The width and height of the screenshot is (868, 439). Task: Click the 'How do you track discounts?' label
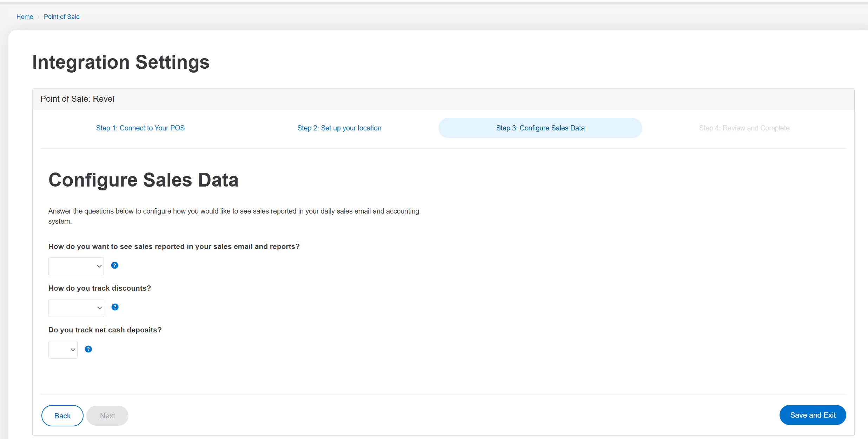coord(100,288)
